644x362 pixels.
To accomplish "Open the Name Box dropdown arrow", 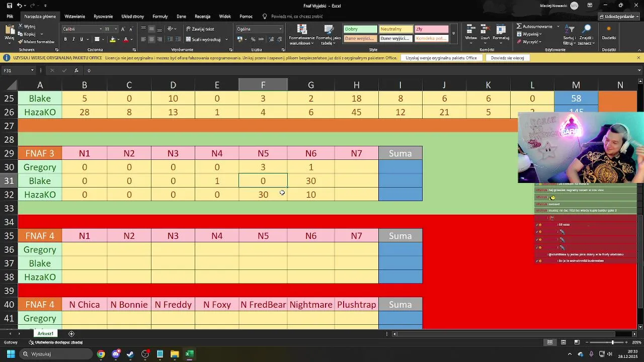I will tap(32, 70).
